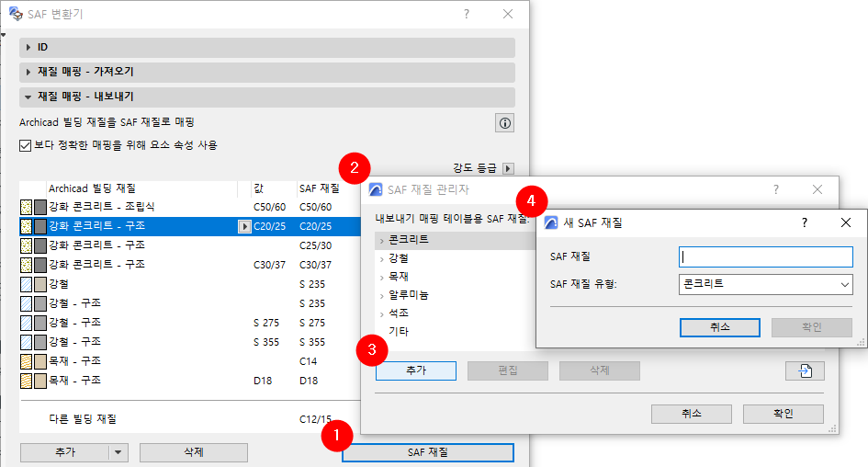Click hatch pattern icon of 강철 row
Viewport: 868px width, 467px height.
26,284
